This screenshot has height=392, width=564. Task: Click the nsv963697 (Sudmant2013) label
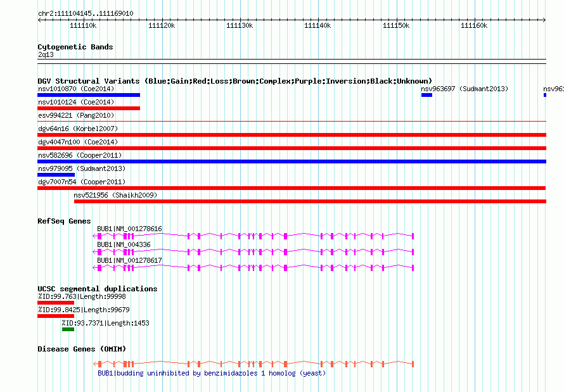click(x=465, y=89)
